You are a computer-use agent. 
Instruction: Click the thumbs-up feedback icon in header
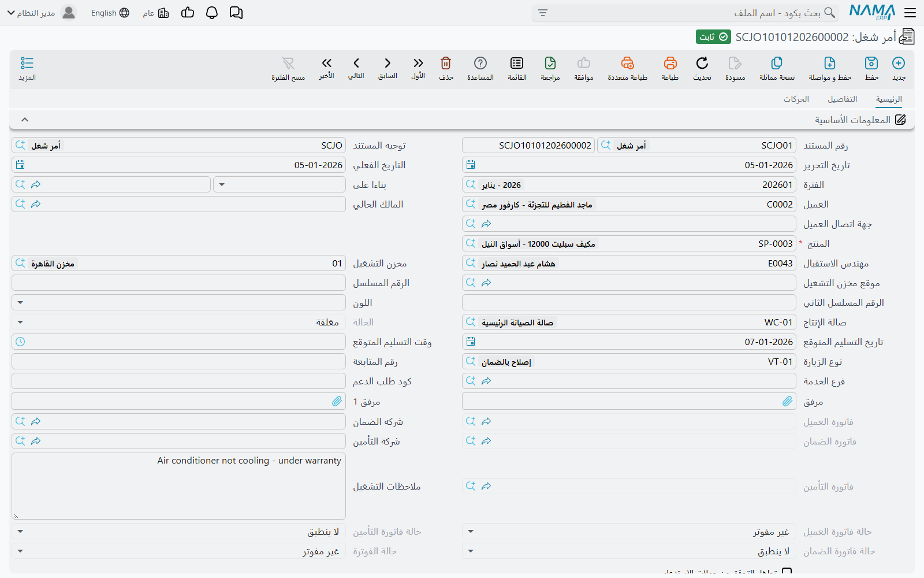(x=188, y=13)
